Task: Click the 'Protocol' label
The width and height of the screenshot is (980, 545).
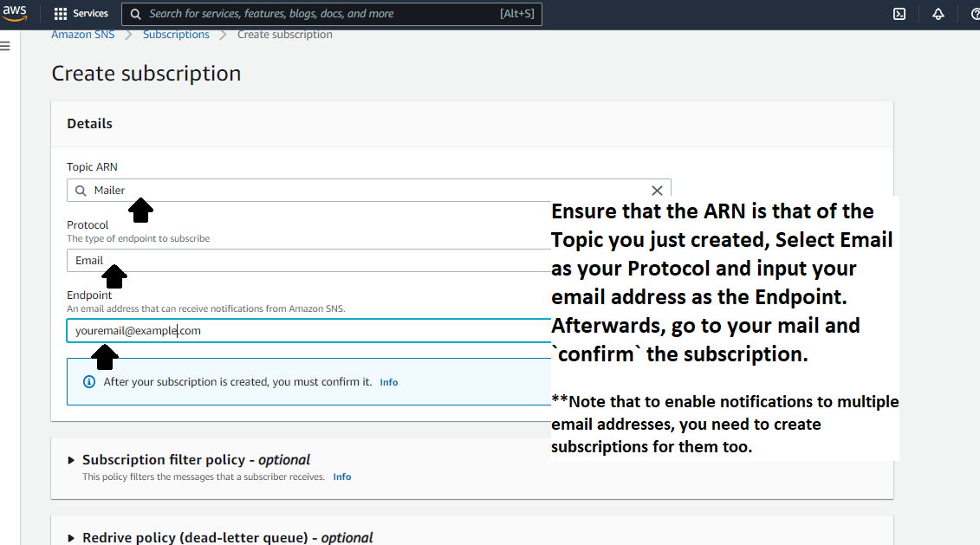Action: (x=88, y=225)
